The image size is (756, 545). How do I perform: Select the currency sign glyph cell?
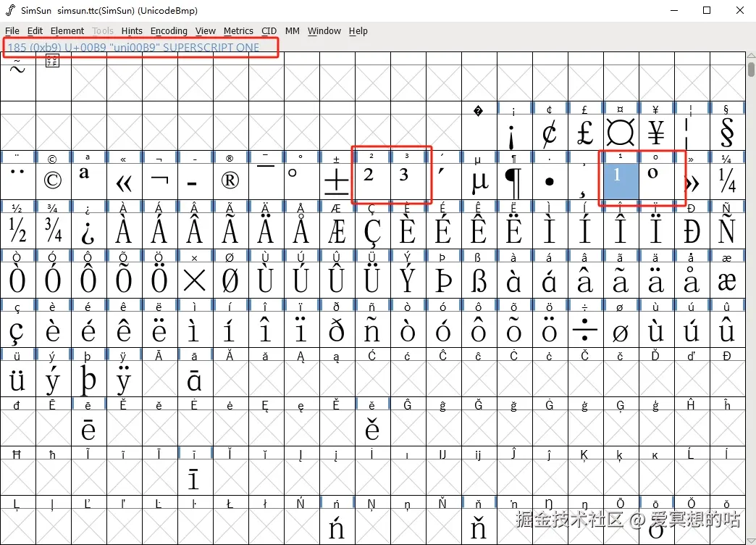tap(621, 132)
